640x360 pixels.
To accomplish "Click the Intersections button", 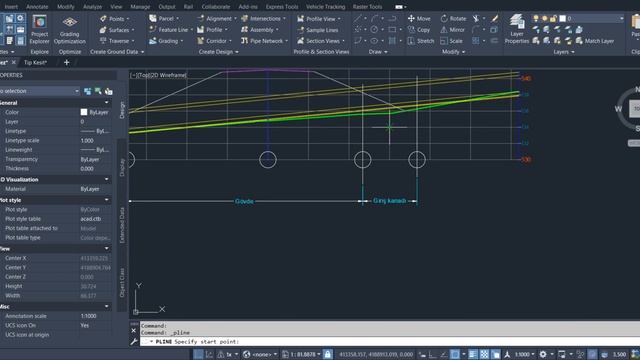I will [x=263, y=19].
